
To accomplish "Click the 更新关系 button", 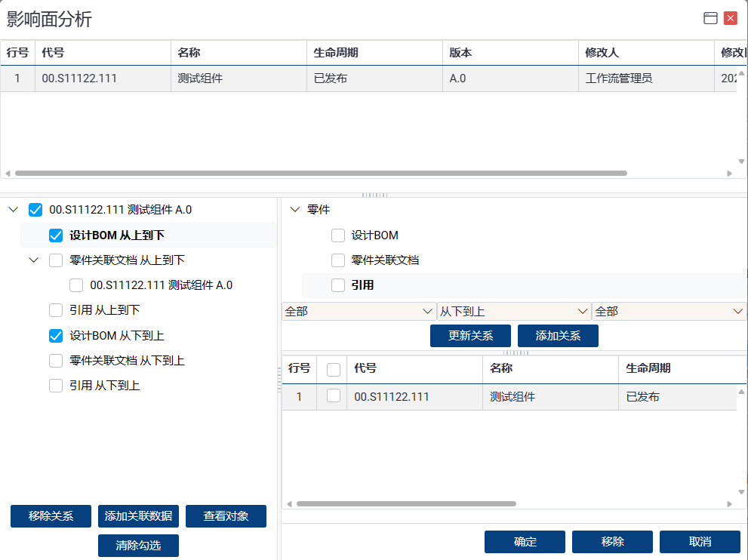I will pyautogui.click(x=470, y=336).
